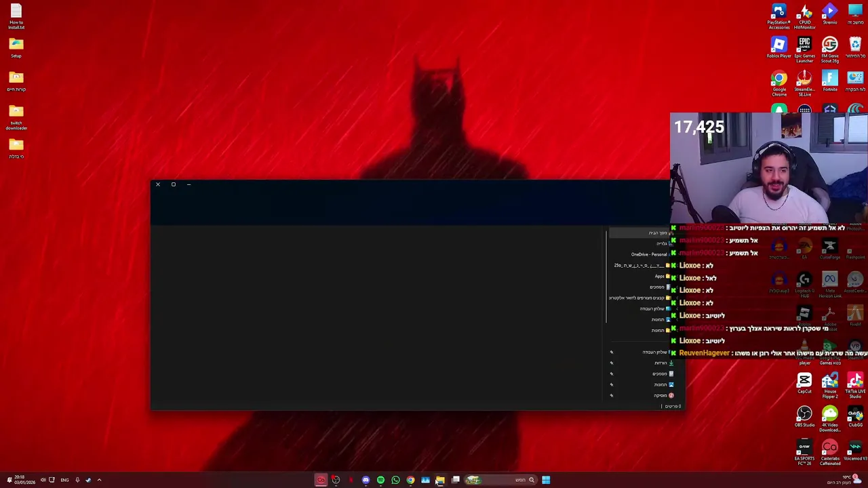This screenshot has width=868, height=488.
Task: Open StreamElements SE.Live shortcut
Action: click(x=804, y=84)
